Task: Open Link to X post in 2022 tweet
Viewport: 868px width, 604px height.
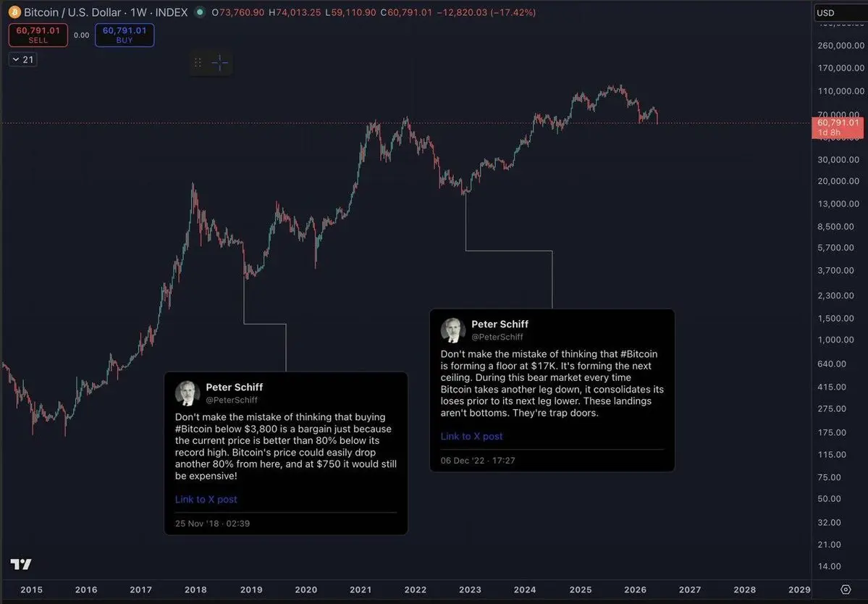Action: pos(471,436)
